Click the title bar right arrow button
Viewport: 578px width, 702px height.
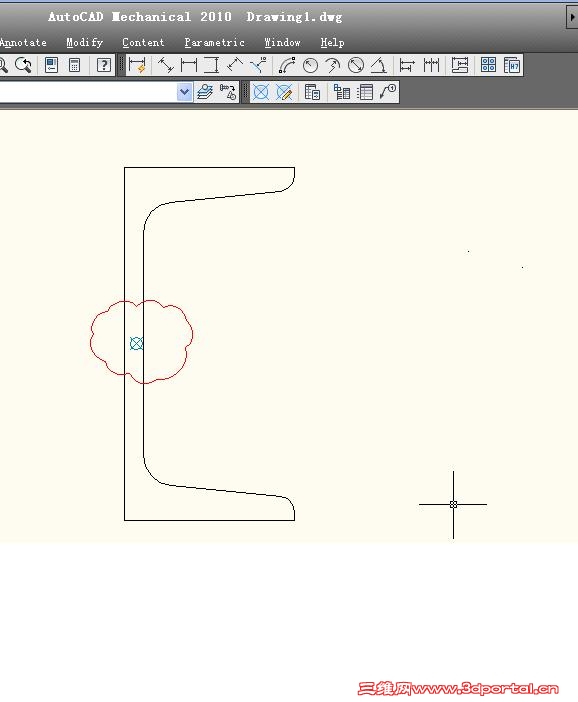(572, 17)
